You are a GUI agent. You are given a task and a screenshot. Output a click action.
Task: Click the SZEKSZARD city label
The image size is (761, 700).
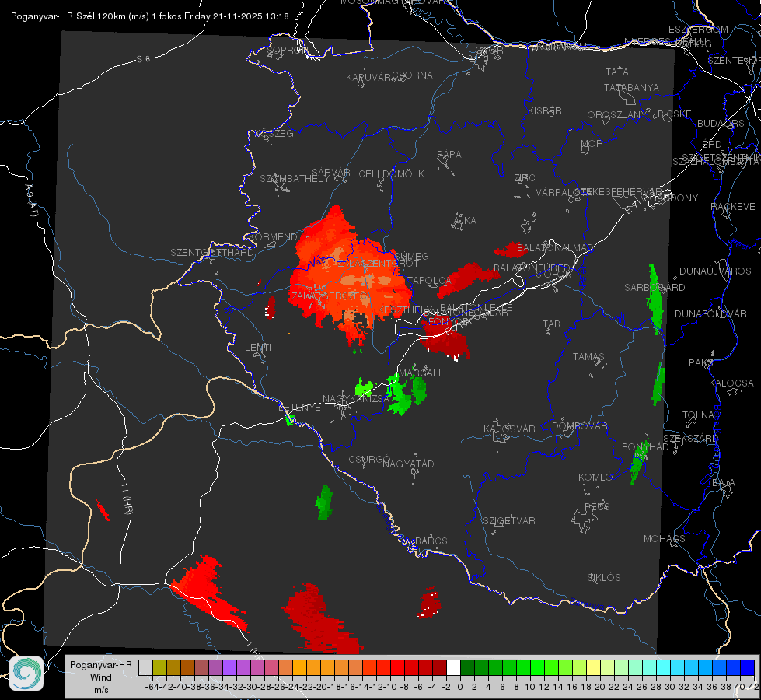point(690,439)
